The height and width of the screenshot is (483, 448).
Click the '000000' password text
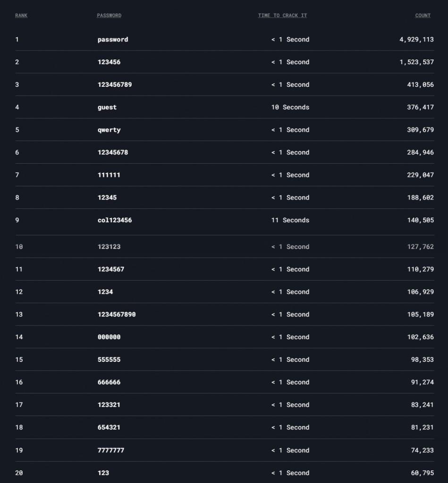(109, 337)
